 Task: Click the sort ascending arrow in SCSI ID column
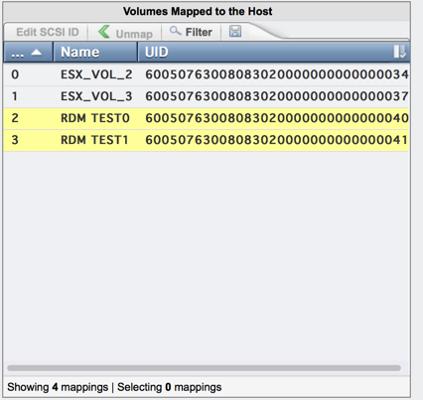click(x=36, y=52)
